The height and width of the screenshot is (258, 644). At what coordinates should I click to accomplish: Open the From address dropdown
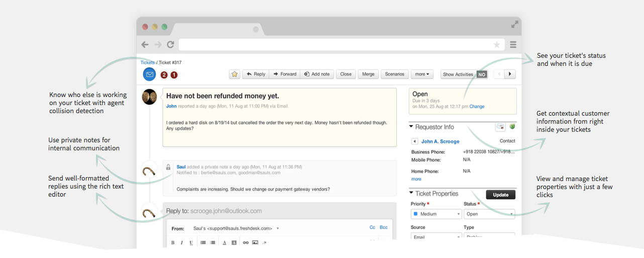[277, 228]
